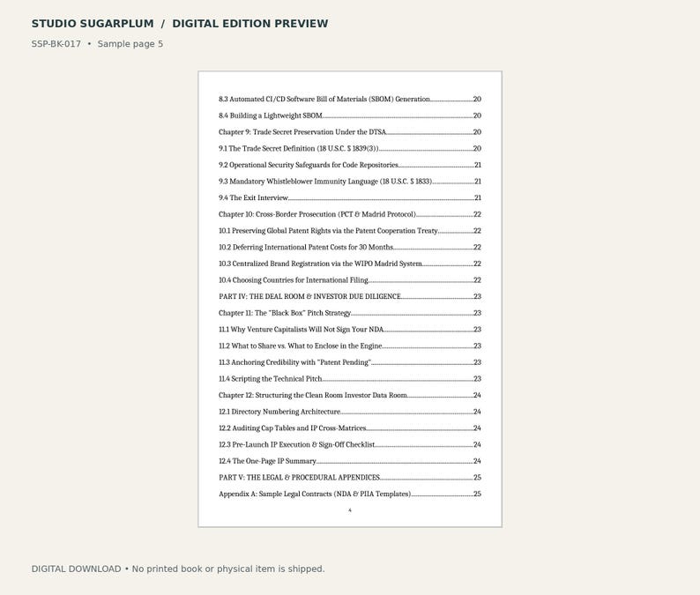Click the STUDIO SUGARPLUM / DIGITAL EDITION PREVIEW heading
This screenshot has height=595, width=700.
180,24
